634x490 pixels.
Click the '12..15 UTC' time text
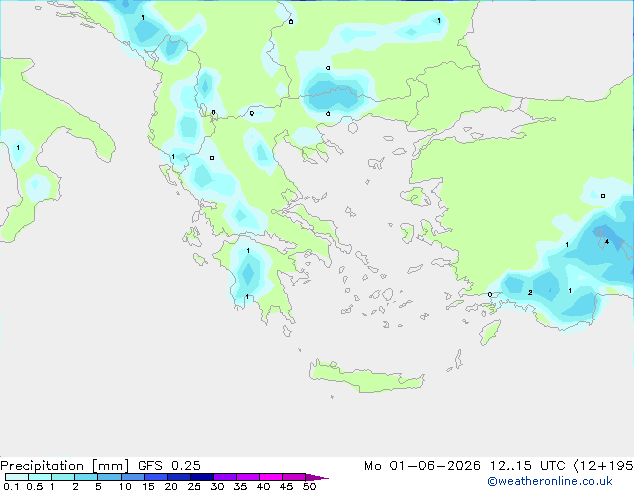(x=527, y=466)
